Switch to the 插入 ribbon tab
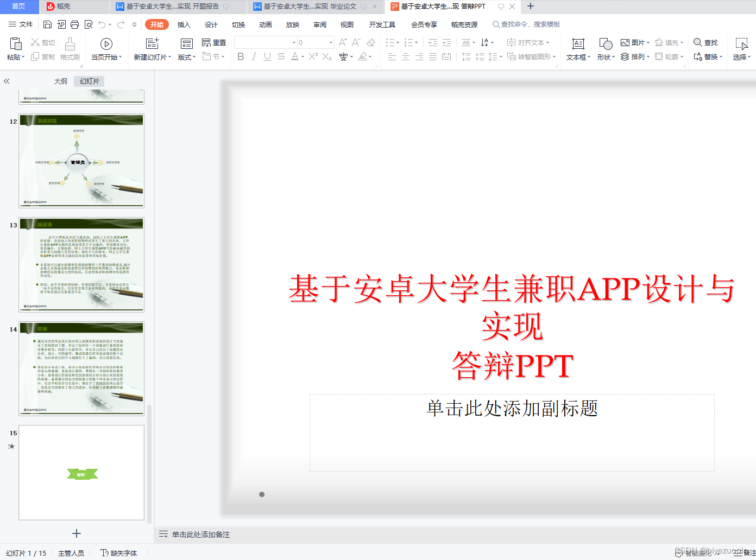The width and height of the screenshot is (756, 560). pos(184,24)
